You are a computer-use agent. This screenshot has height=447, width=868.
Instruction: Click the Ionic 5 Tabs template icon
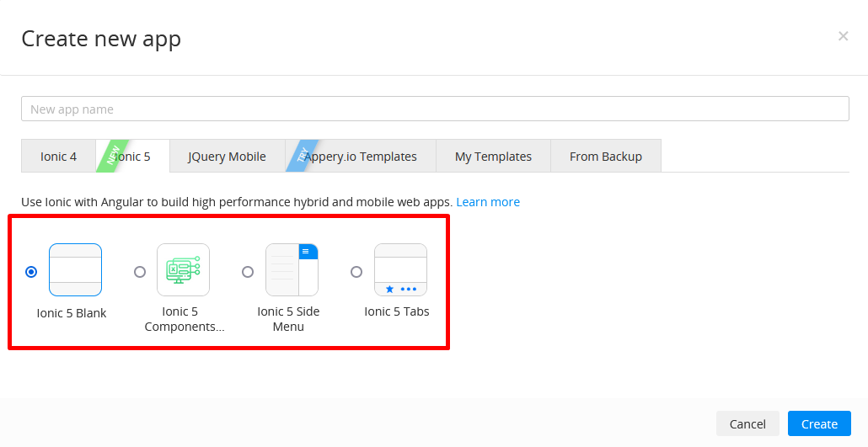[400, 270]
